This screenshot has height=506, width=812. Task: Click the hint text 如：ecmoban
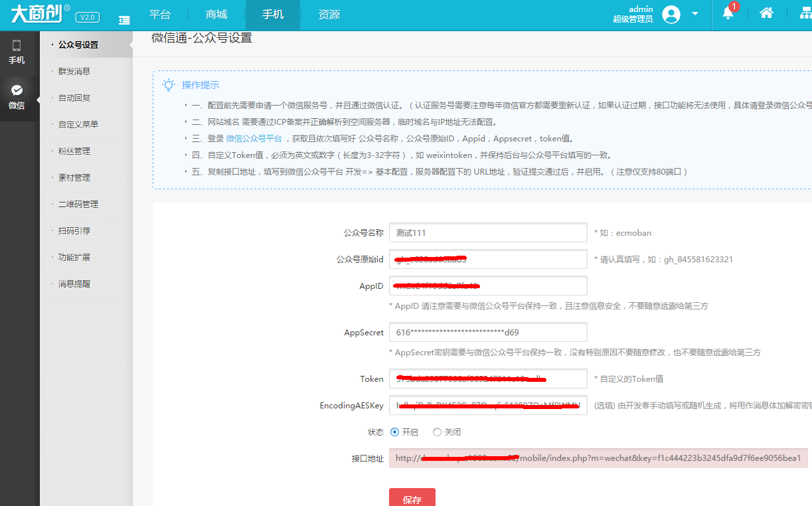623,233
